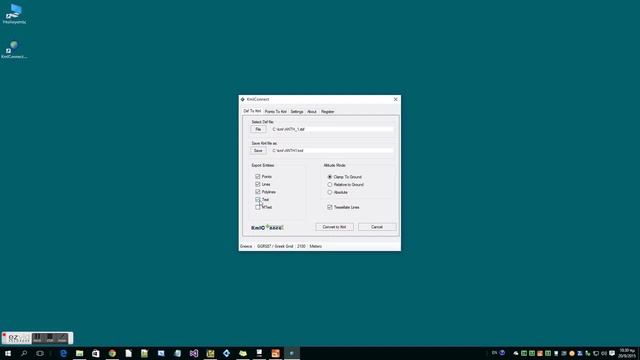The width and height of the screenshot is (640, 360).
Task: Open the Dxf To Kml tab
Action: coord(252,111)
